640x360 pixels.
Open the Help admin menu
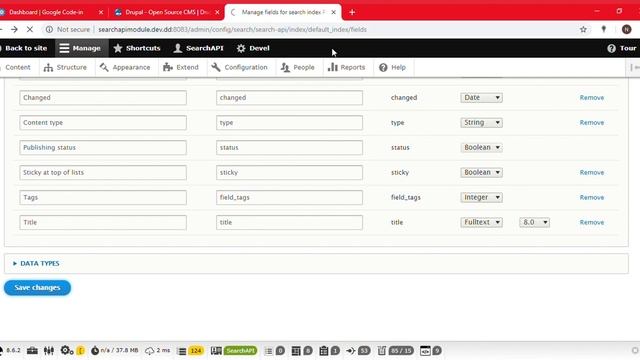tap(392, 67)
